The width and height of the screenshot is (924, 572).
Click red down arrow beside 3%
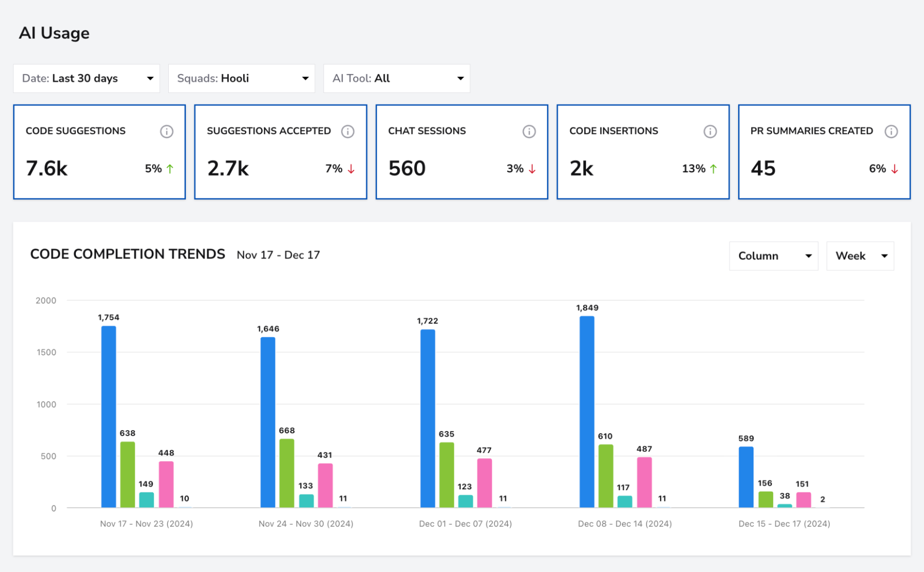tap(532, 169)
